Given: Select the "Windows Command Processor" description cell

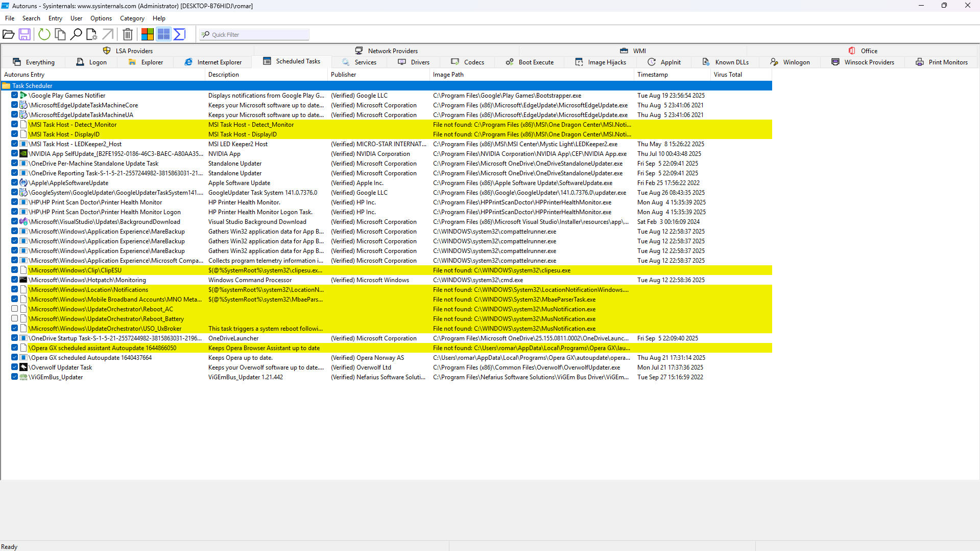Looking at the screenshot, I should click(250, 280).
